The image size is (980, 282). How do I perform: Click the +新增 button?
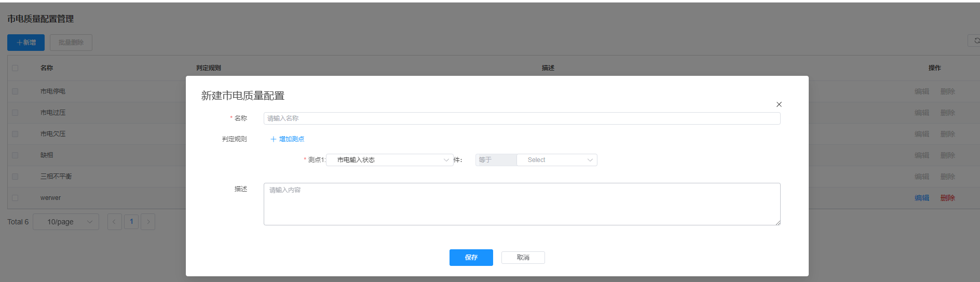point(26,43)
